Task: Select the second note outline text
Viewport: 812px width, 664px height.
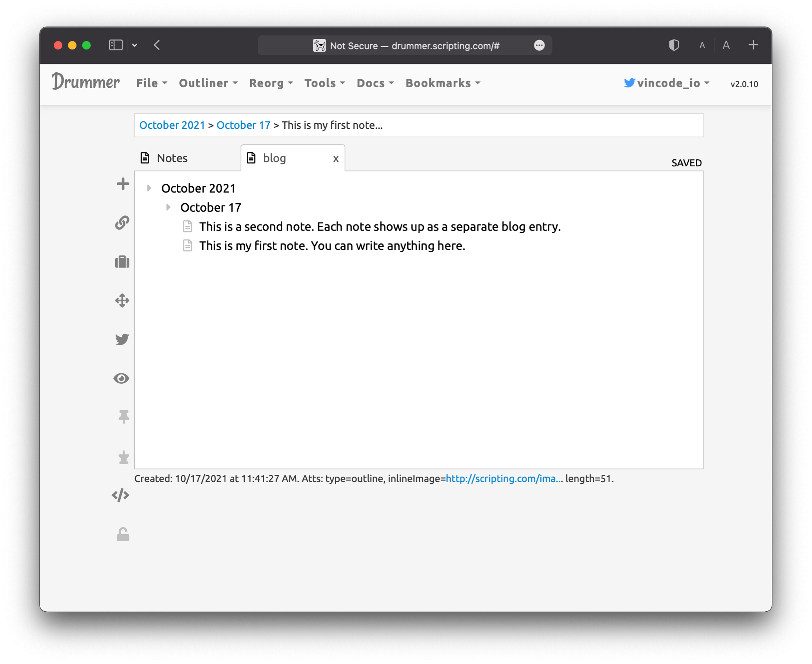Action: coord(379,226)
